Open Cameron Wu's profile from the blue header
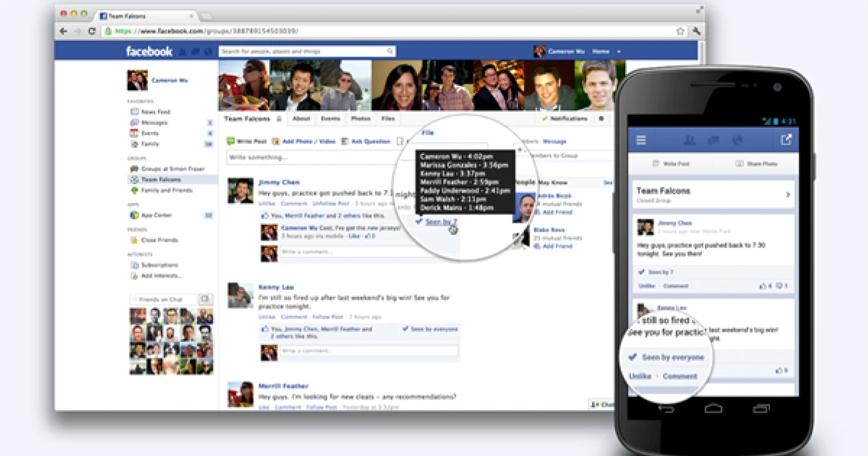 pyautogui.click(x=559, y=51)
